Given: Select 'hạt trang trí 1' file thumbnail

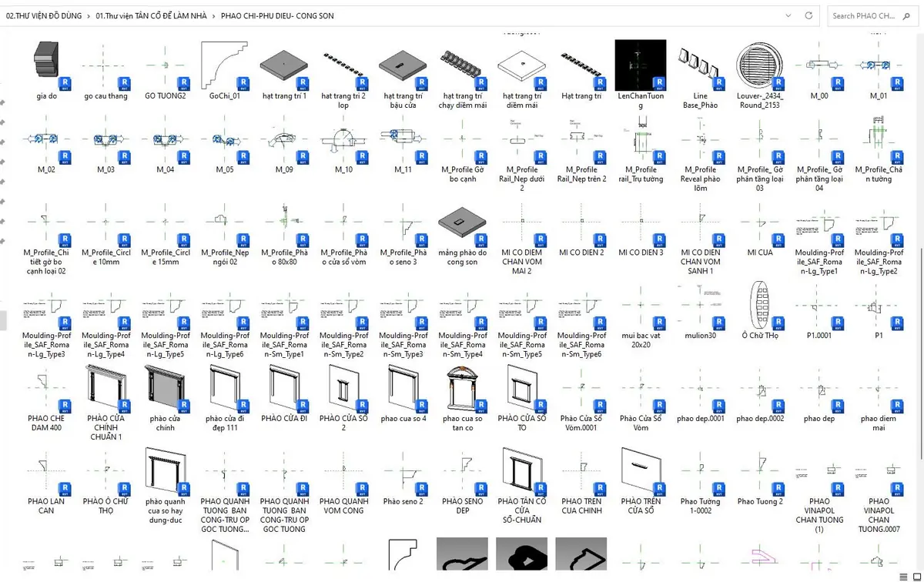Looking at the screenshot, I should coord(284,65).
